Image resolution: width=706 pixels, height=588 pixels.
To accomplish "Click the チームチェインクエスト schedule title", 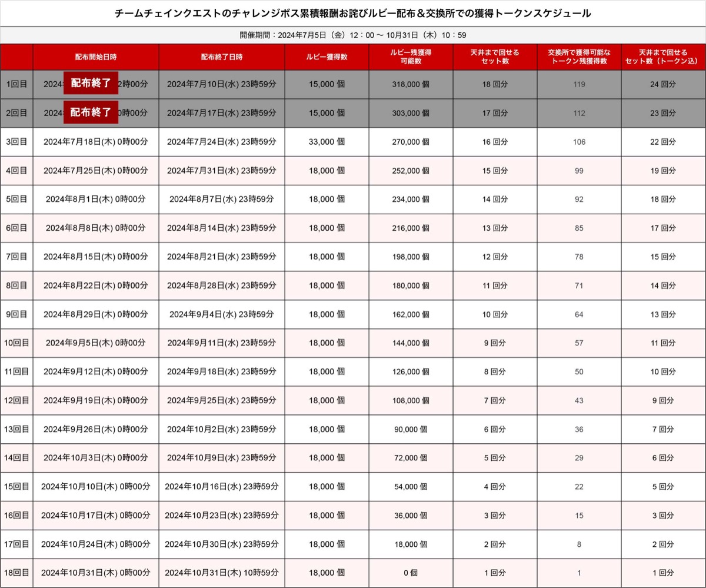I will pos(353,13).
